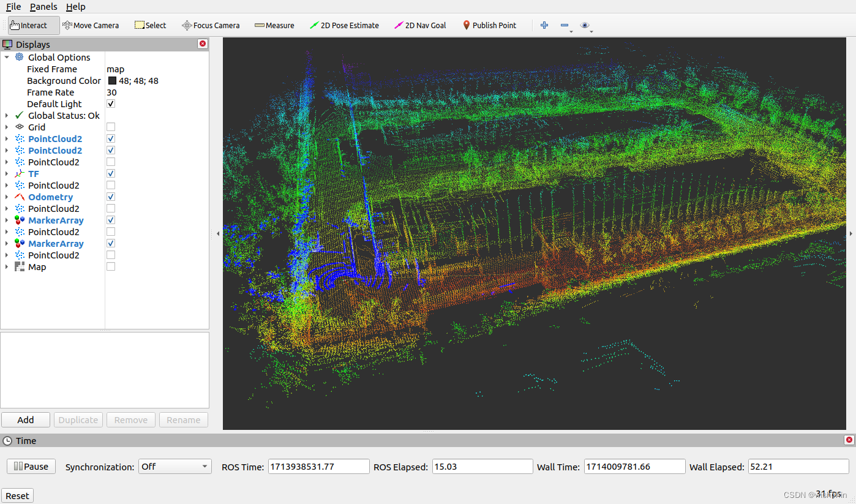
Task: Enable the Grid display checkbox
Action: [111, 127]
